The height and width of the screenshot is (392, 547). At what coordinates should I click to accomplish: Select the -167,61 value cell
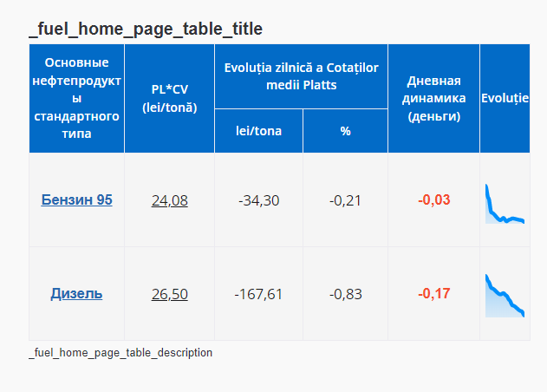pos(258,294)
